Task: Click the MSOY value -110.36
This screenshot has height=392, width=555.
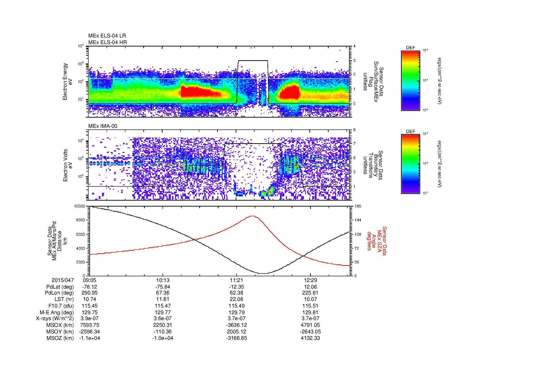Action: [x=163, y=332]
